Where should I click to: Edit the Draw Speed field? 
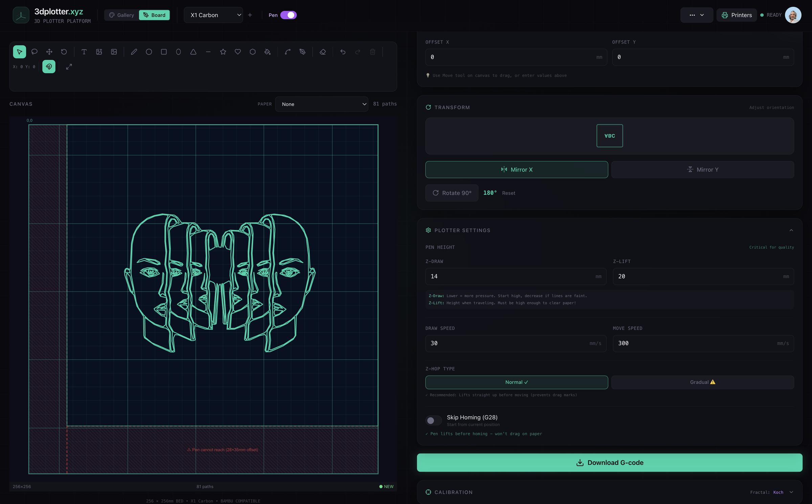point(516,343)
